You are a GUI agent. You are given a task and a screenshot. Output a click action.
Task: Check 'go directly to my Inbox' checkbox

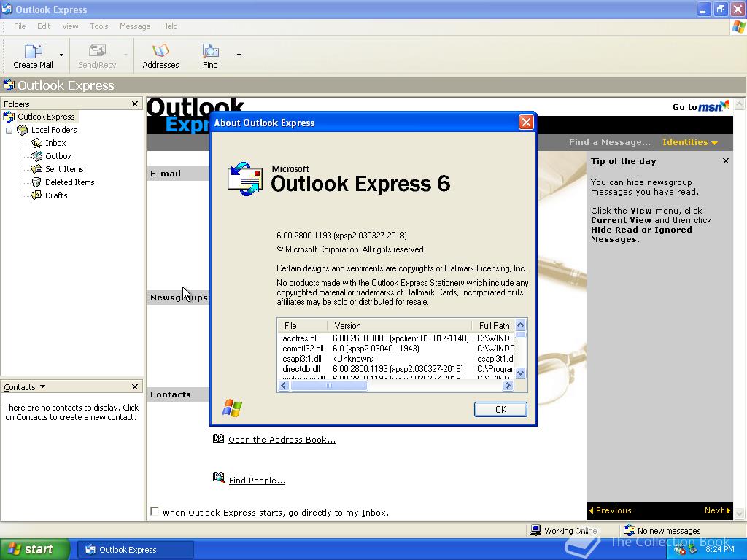155,511
